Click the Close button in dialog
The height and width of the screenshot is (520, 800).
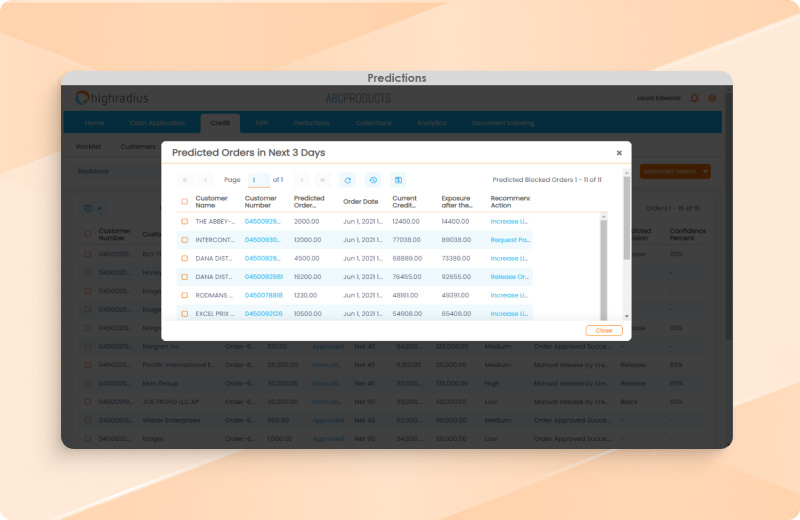coord(604,331)
